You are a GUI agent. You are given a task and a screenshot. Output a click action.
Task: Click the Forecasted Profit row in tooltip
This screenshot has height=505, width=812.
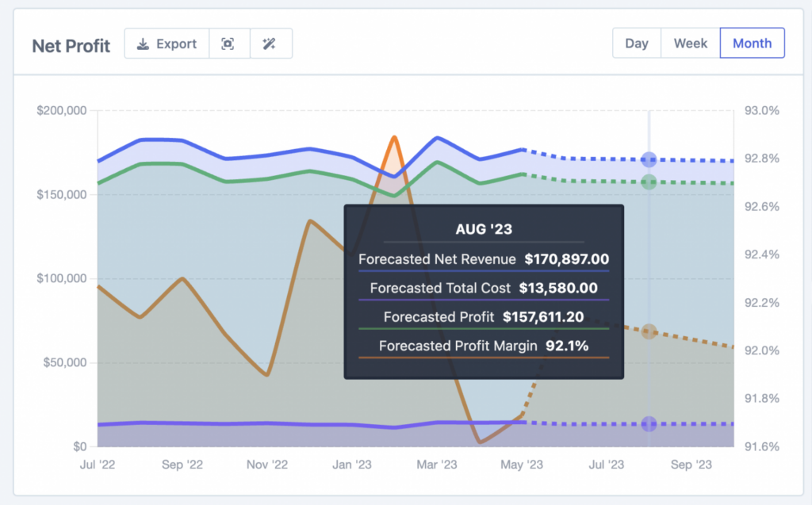coord(484,316)
